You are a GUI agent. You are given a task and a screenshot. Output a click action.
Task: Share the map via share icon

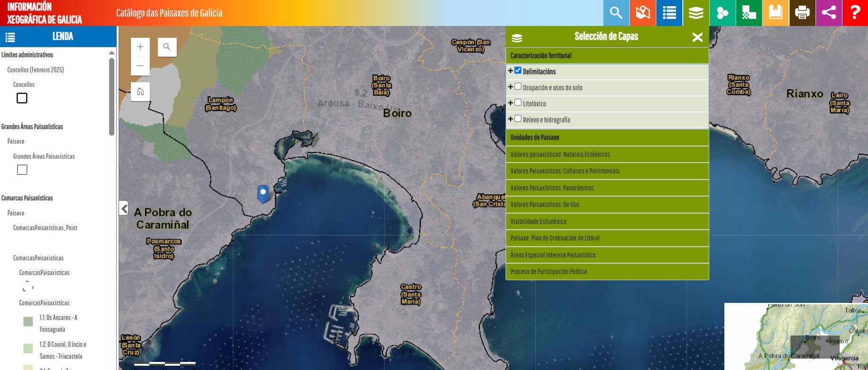[828, 13]
